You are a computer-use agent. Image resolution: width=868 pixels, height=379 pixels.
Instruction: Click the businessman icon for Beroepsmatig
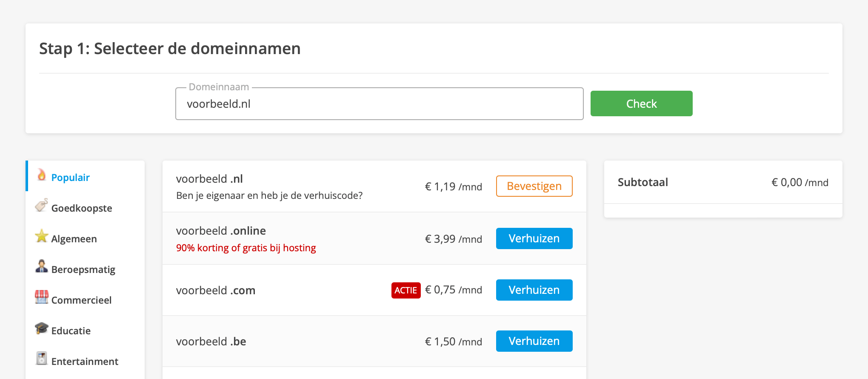click(x=41, y=267)
